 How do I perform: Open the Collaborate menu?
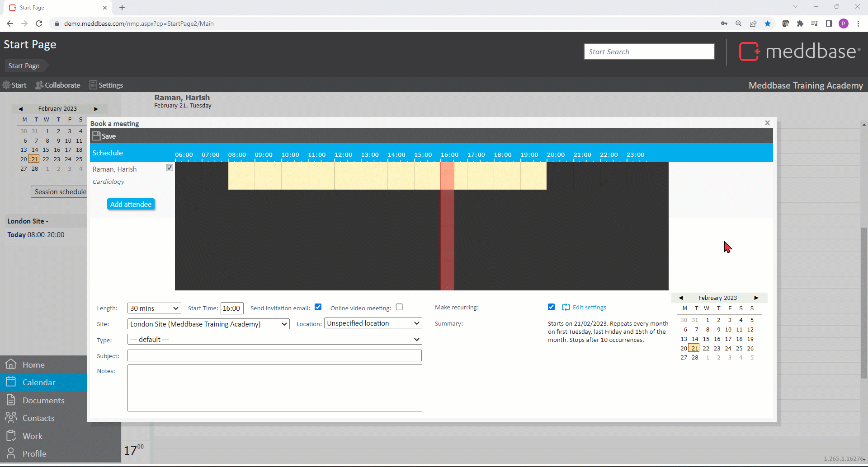58,85
